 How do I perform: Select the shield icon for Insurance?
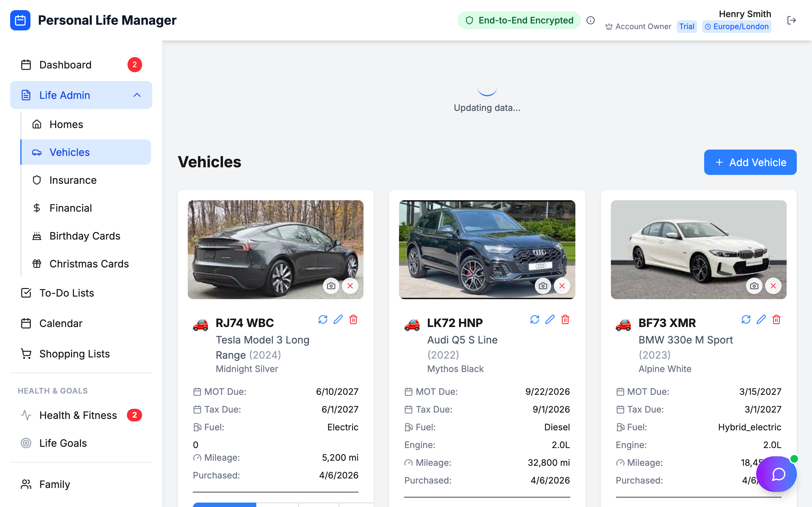(x=37, y=180)
